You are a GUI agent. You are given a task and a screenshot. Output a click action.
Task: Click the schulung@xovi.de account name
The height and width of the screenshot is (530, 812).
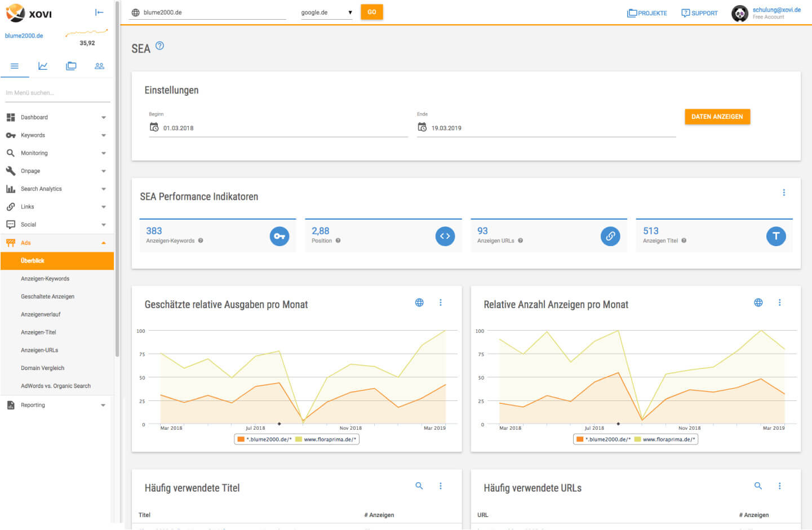(x=776, y=10)
